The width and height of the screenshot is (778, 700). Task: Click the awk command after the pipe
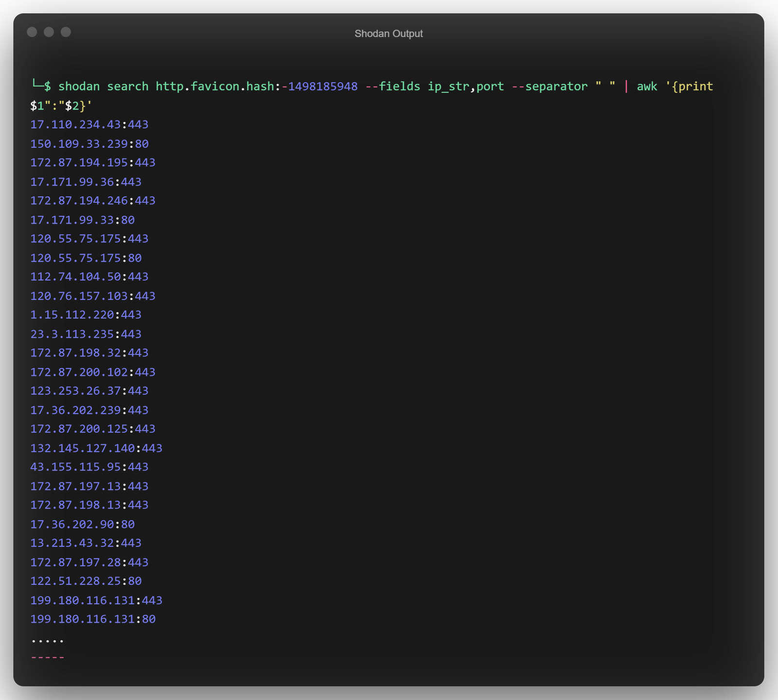click(647, 87)
